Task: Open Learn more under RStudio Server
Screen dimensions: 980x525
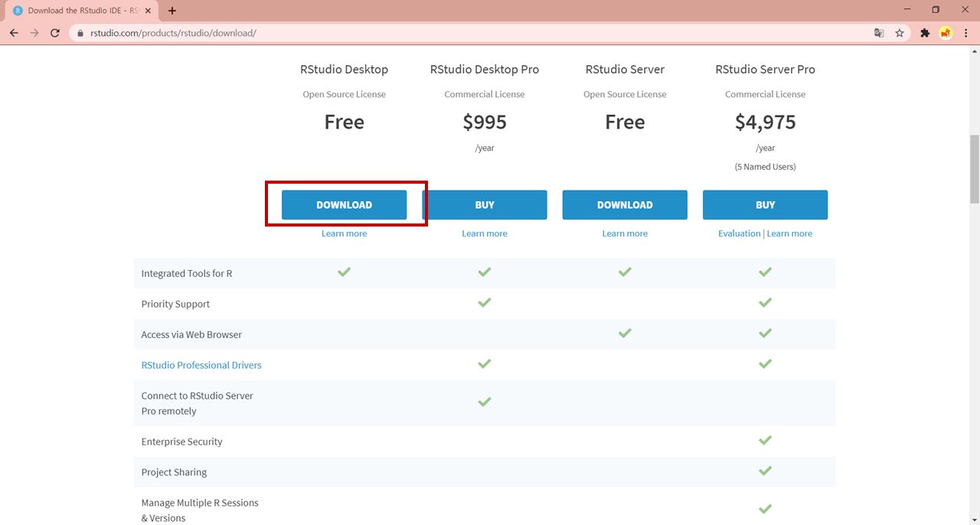Action: click(625, 233)
